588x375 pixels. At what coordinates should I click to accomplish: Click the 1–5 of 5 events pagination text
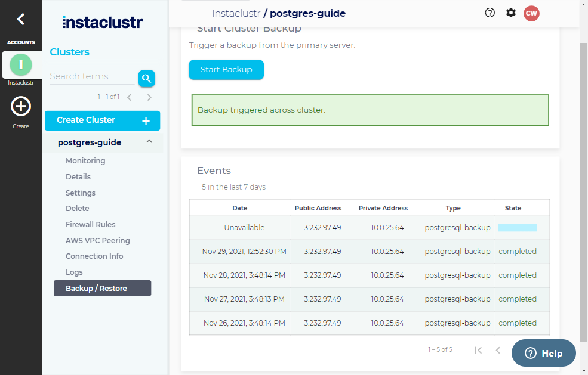(x=440, y=349)
